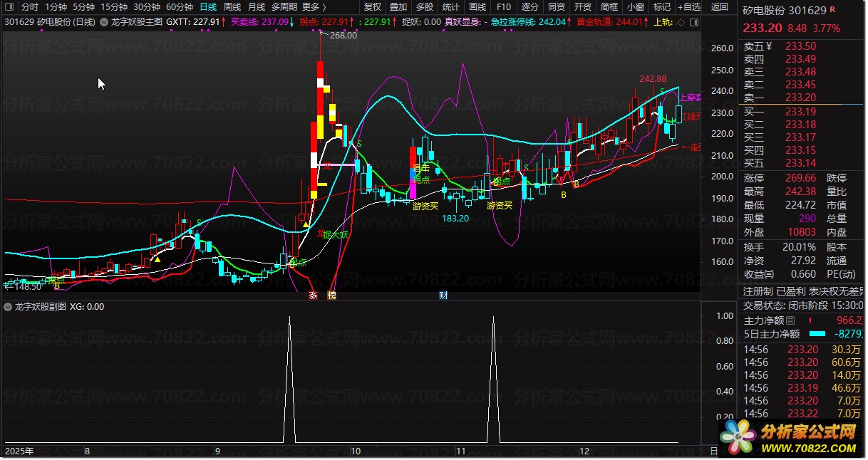The width and height of the screenshot is (868, 460).
Task: Click the small list icon beside 主力净额
Action: [790, 321]
